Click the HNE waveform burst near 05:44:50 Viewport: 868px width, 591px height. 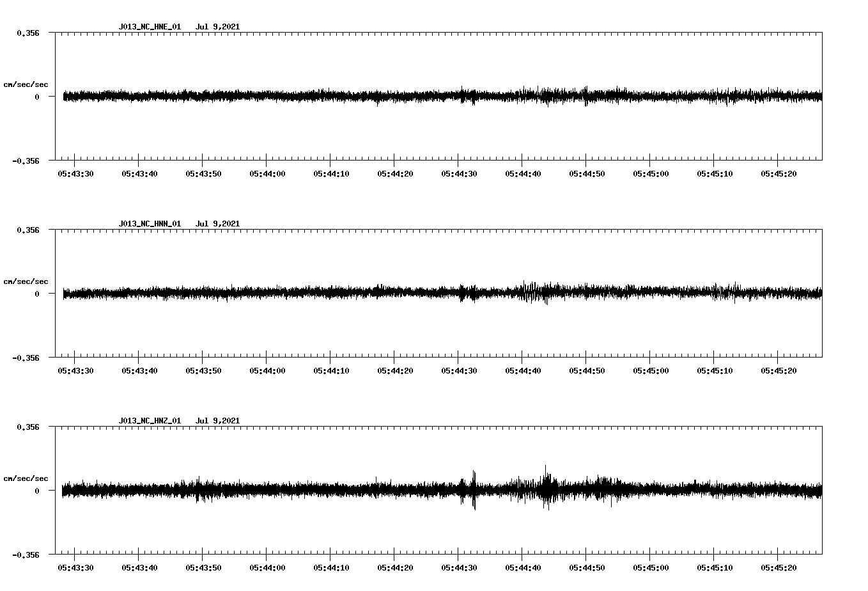586,96
